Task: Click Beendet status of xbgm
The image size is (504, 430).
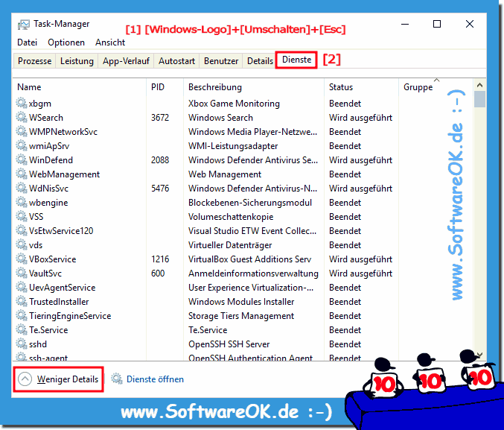Action: click(x=345, y=104)
